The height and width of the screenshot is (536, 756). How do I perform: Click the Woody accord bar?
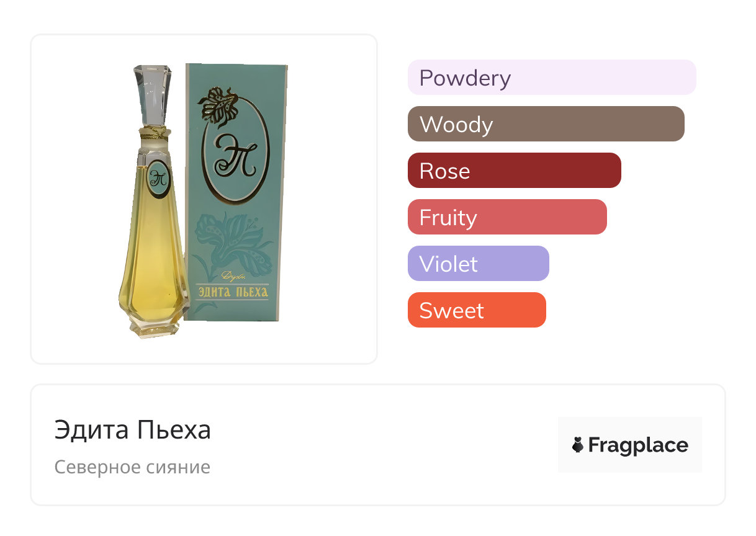pos(546,124)
